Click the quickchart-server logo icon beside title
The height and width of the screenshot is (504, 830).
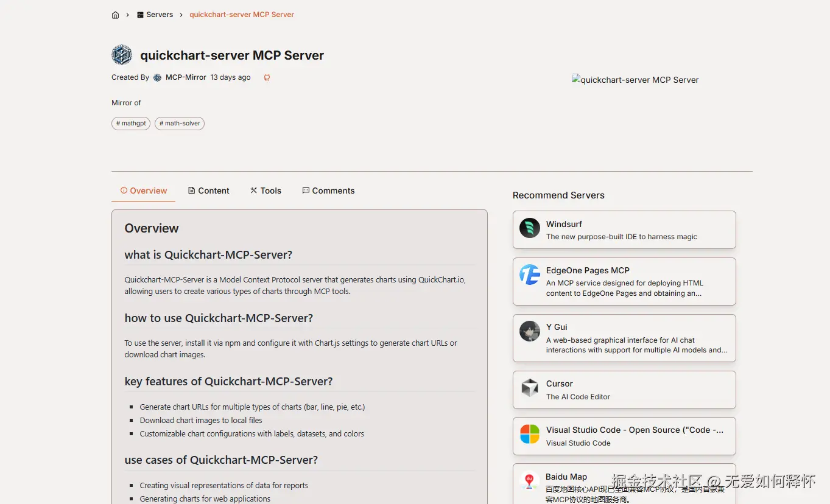(122, 55)
